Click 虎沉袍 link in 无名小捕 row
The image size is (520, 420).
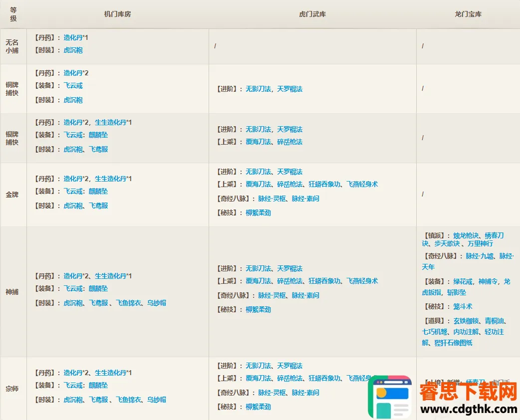(x=73, y=50)
